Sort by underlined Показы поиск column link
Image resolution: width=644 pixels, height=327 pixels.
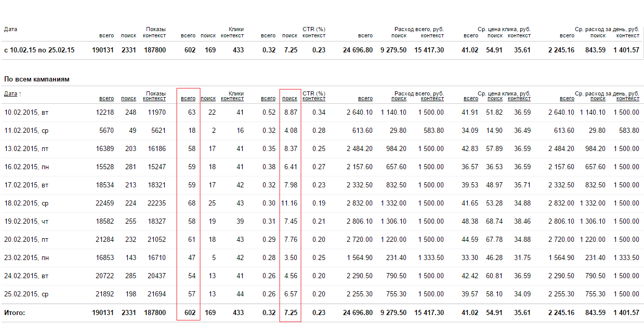coord(129,99)
